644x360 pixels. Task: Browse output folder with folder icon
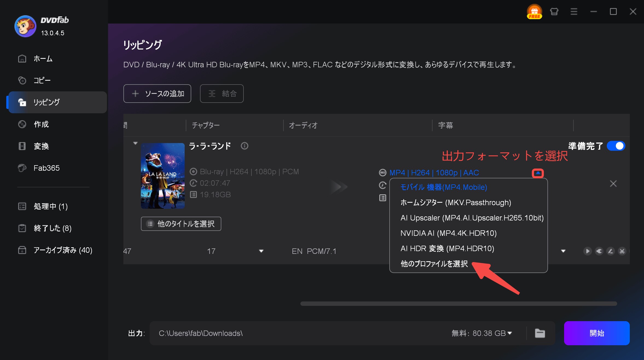tap(540, 333)
